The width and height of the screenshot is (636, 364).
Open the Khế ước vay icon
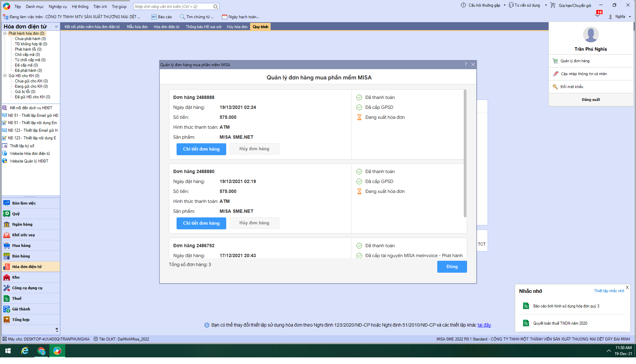click(7, 235)
